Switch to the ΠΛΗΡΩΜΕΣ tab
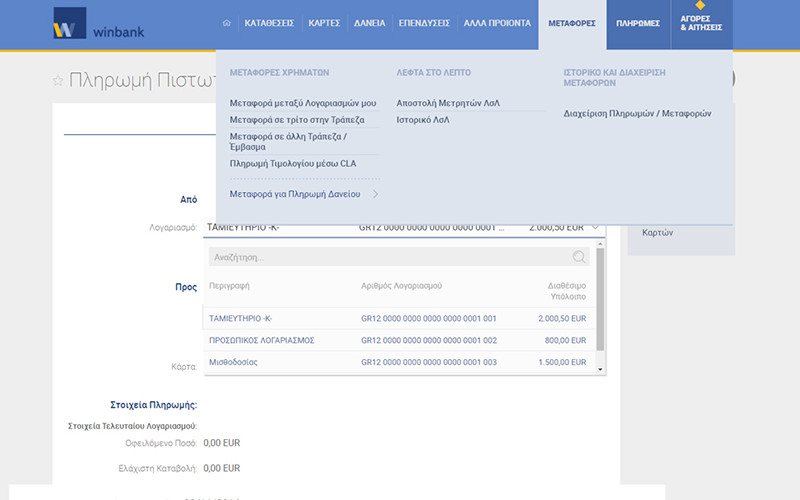800x500 pixels. tap(637, 22)
